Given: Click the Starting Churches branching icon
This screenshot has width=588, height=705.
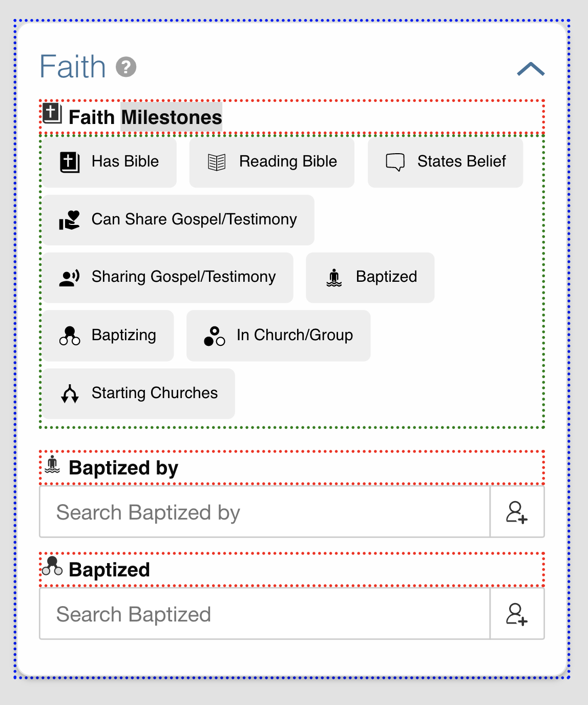Looking at the screenshot, I should 70,393.
